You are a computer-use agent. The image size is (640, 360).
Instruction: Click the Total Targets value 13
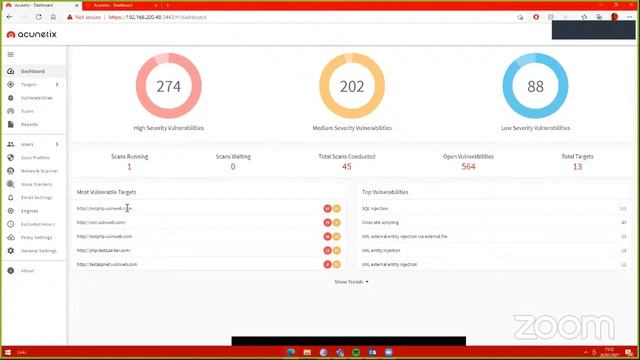(x=577, y=167)
